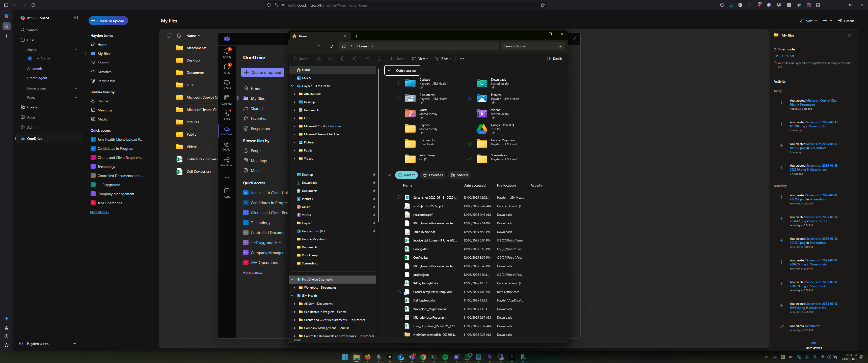Image resolution: width=868 pixels, height=363 pixels.
Task: Expand Conversations in Copilot sidebar
Action: click(76, 88)
